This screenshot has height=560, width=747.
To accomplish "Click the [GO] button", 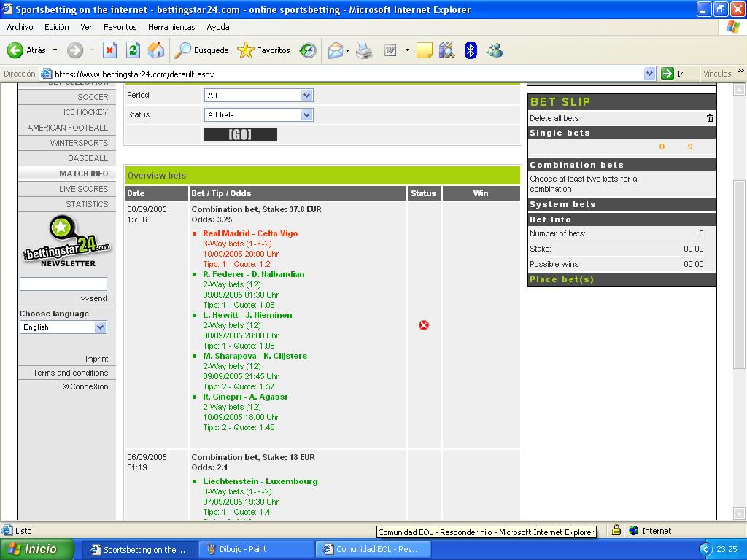I will click(241, 135).
